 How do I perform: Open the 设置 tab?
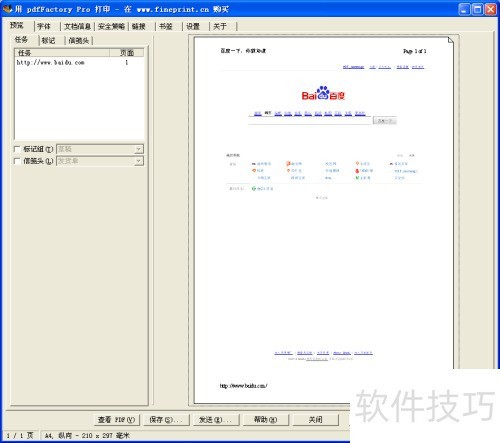pos(193,26)
